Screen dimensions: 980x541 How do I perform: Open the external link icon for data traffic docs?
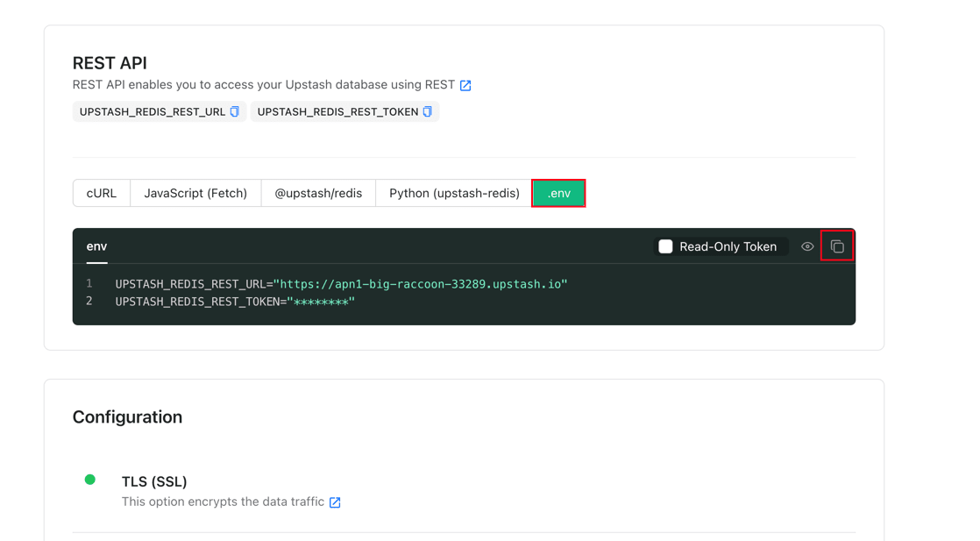(334, 502)
